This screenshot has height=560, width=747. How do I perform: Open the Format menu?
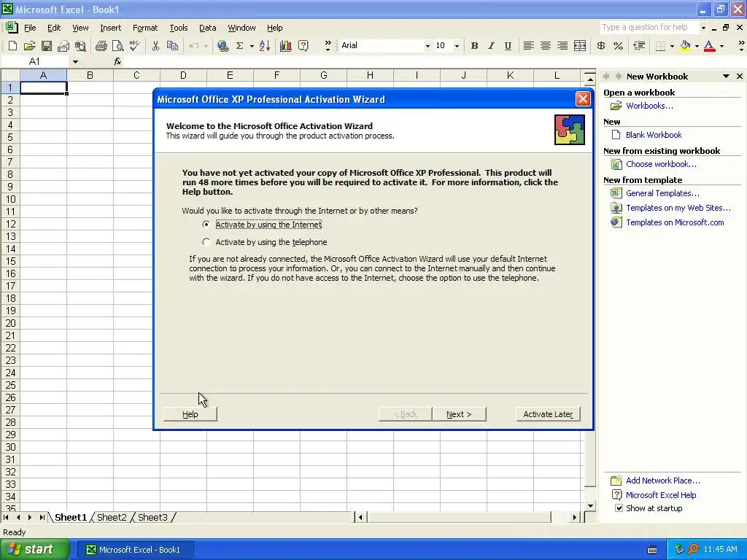pos(145,28)
